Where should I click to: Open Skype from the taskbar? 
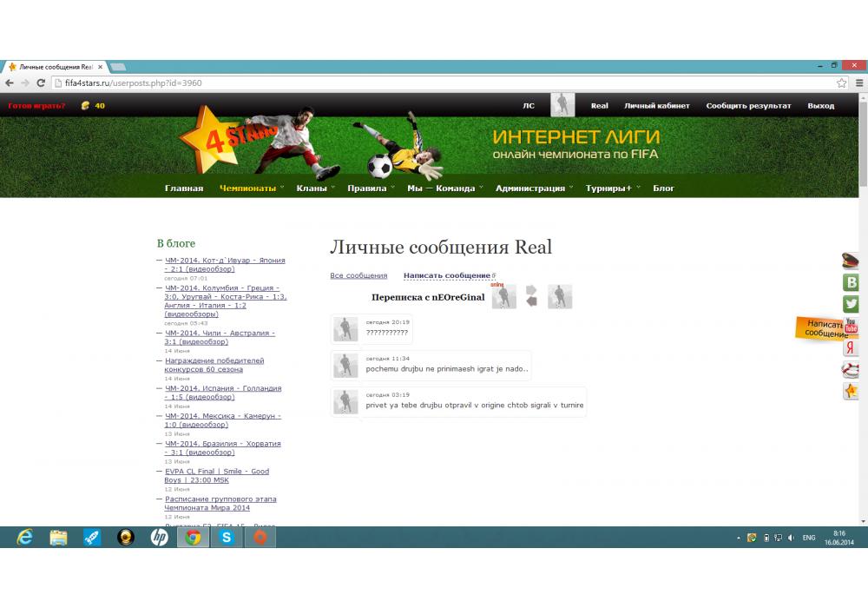pos(227,538)
